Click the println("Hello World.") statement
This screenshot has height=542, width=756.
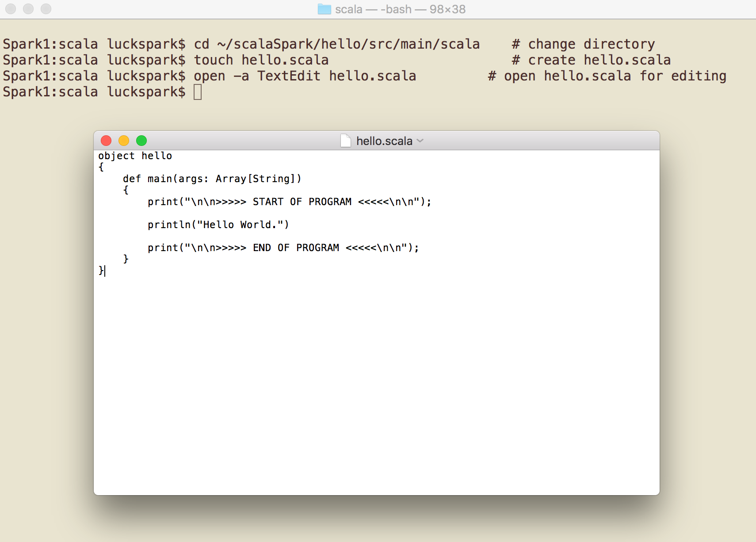tap(218, 225)
